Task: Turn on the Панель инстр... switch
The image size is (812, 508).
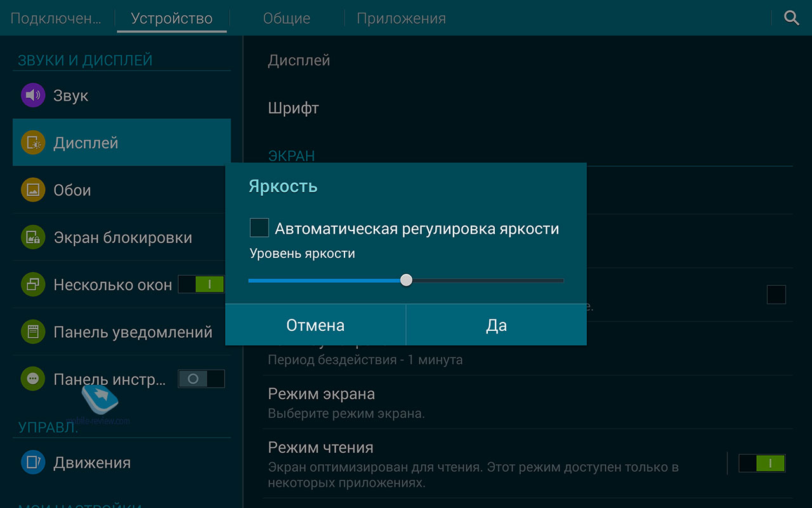Action: (x=201, y=379)
